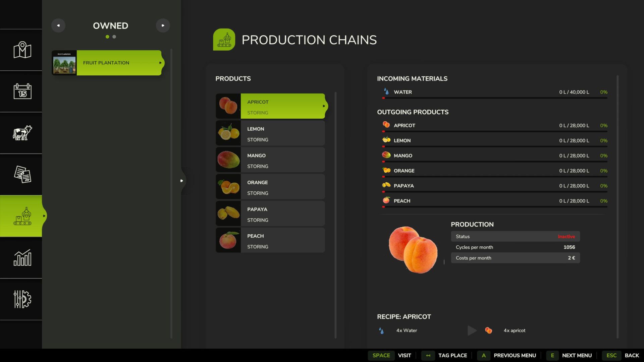The height and width of the screenshot is (362, 644).
Task: Open the contracts documents icon
Action: pos(22,174)
